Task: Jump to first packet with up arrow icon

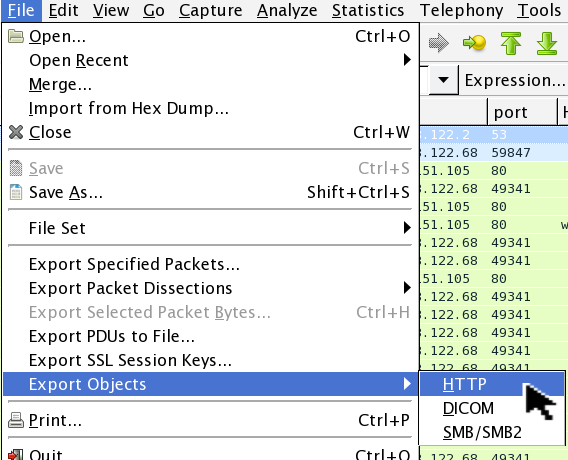Action: click(x=511, y=43)
